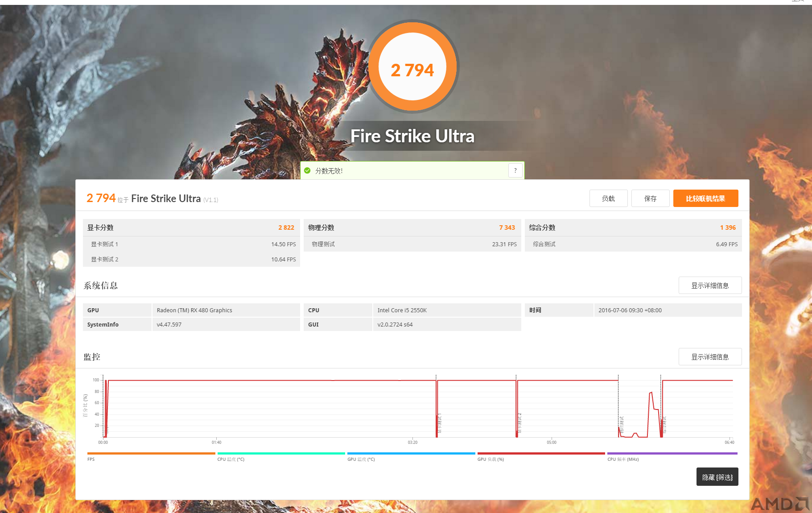Show detailed monitoring info button
The height and width of the screenshot is (513, 812).
coord(710,357)
